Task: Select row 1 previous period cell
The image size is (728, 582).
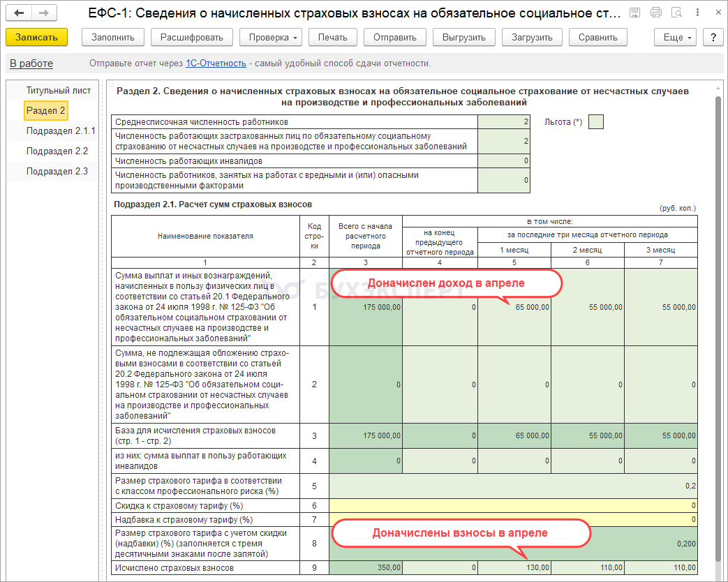Action: [x=440, y=307]
